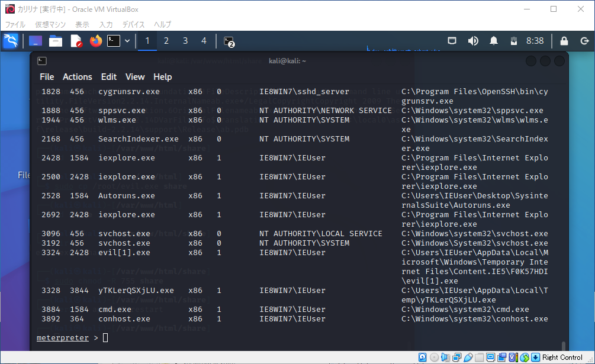Click VirtualBox audio status icon
Viewport: 595px width, 364px height.
coord(445,357)
